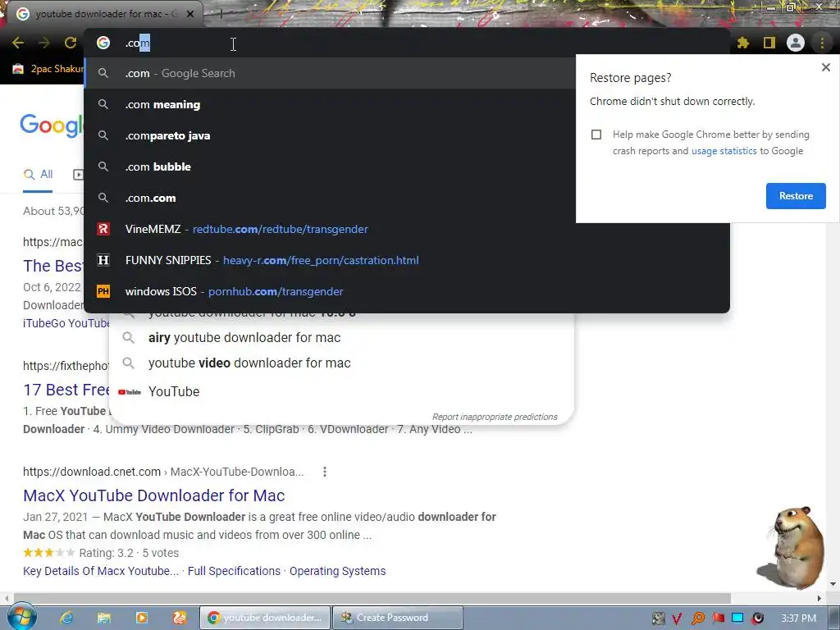This screenshot has width=840, height=630.
Task: Select the All search results tab
Action: click(x=38, y=175)
